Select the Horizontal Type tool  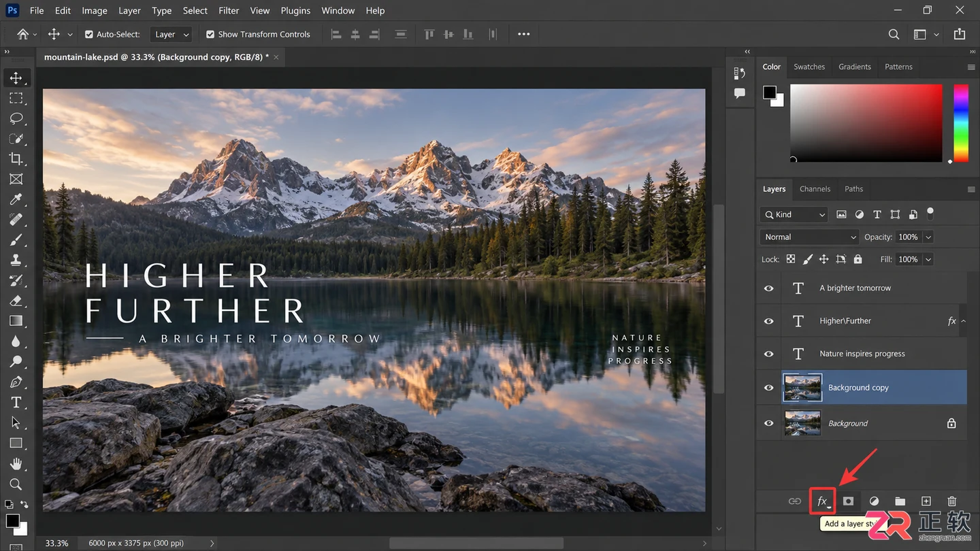click(16, 402)
